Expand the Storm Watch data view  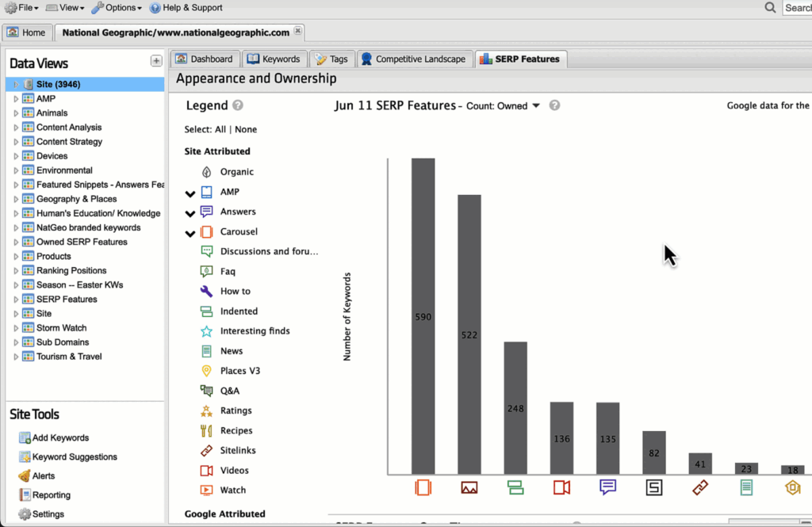(16, 328)
